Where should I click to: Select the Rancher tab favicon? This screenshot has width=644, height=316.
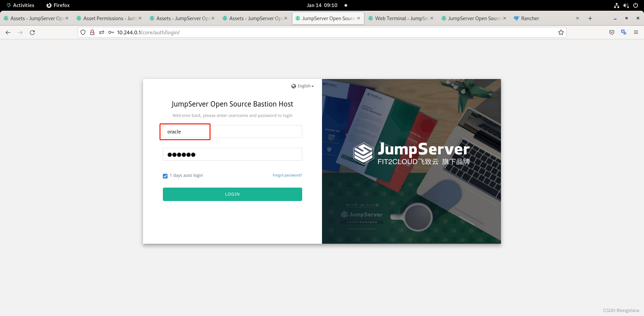(x=516, y=18)
